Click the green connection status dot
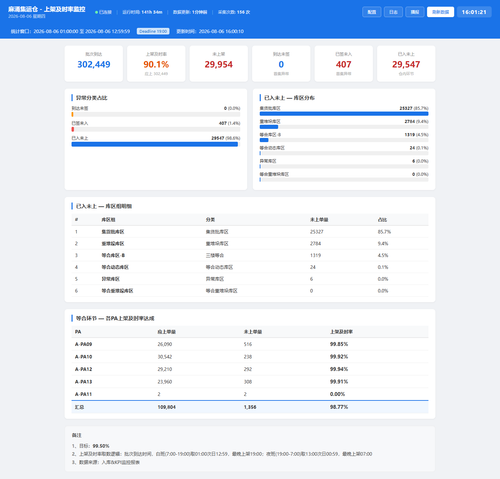500x479 pixels. click(x=96, y=12)
